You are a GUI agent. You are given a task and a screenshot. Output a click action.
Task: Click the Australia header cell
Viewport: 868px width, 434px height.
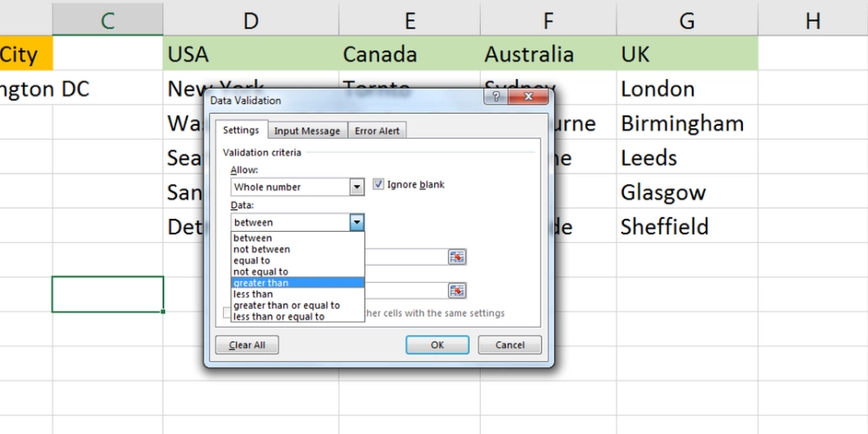[548, 53]
